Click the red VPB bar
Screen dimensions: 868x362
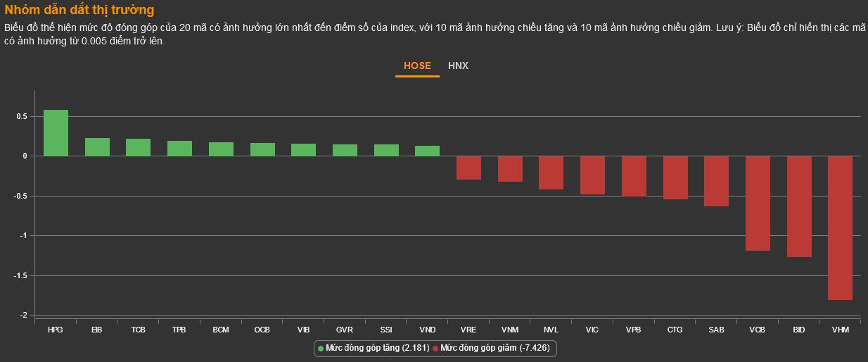point(634,176)
